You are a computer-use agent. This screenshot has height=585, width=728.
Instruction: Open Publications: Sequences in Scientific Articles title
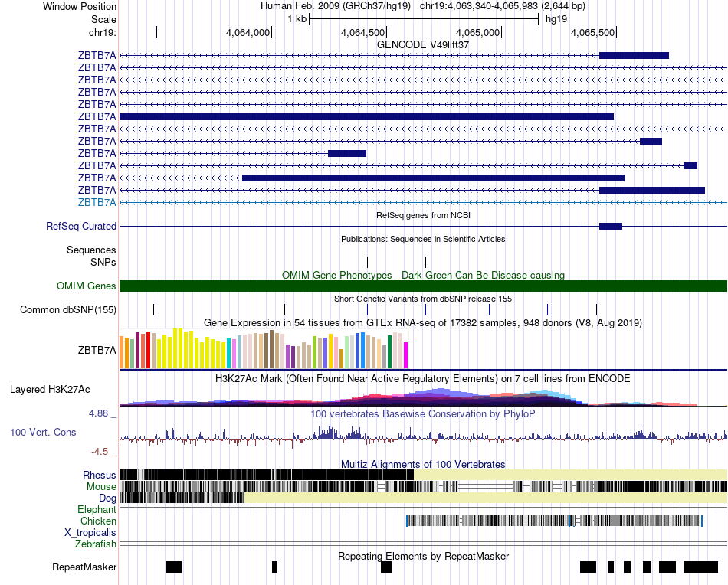tap(423, 239)
